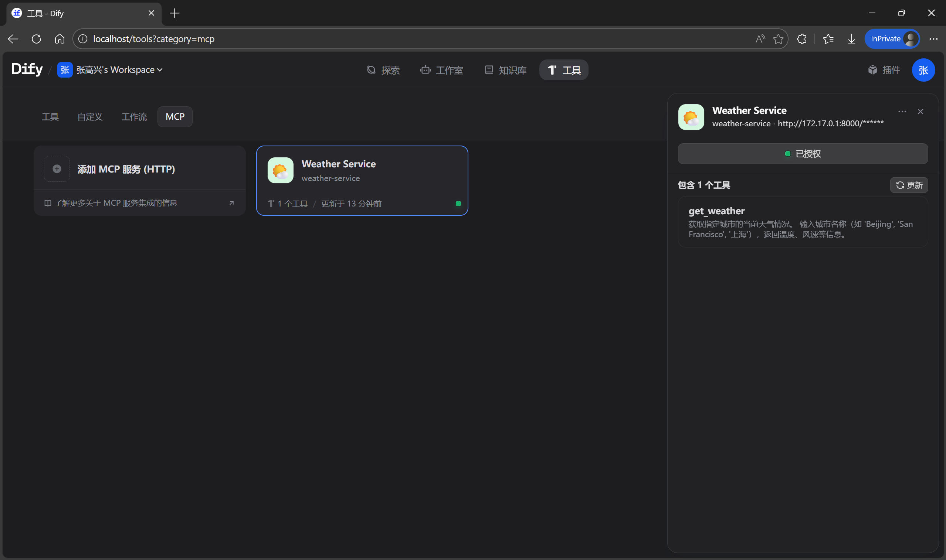Viewport: 946px width, 560px height.
Task: Close the Weather Service detail panel
Action: 920,112
